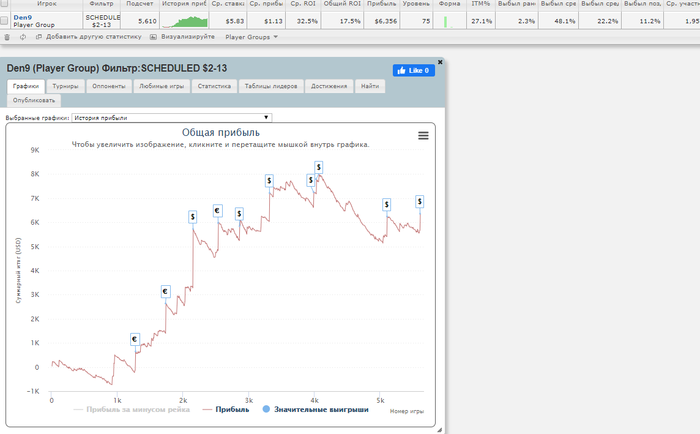Click the 17.5% total ROI cell
Screen dimensions: 700x434
coord(342,21)
